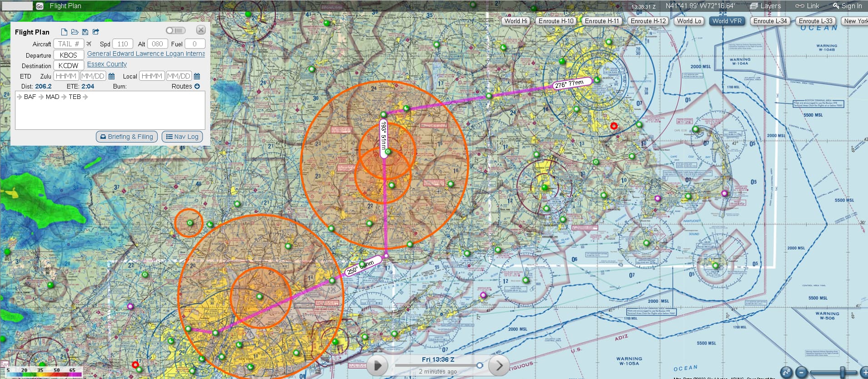The height and width of the screenshot is (379, 868).
Task: Create a new flight plan document
Action: point(64,32)
